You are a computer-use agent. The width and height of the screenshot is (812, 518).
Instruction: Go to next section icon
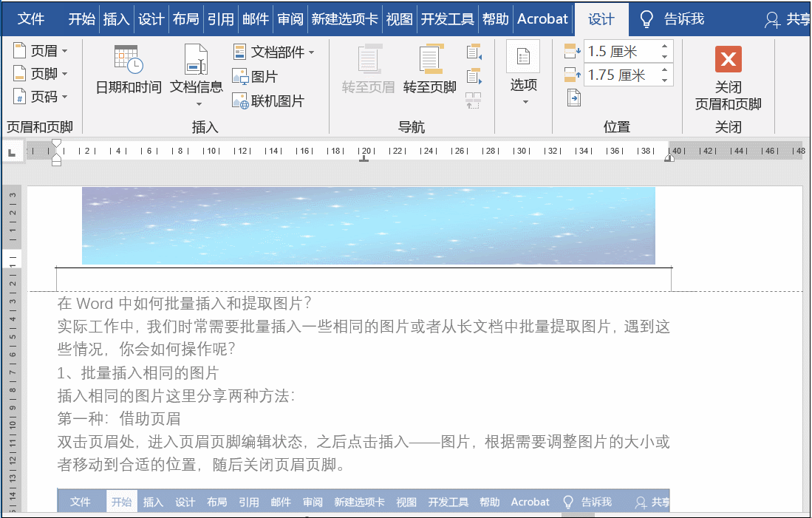click(x=474, y=76)
